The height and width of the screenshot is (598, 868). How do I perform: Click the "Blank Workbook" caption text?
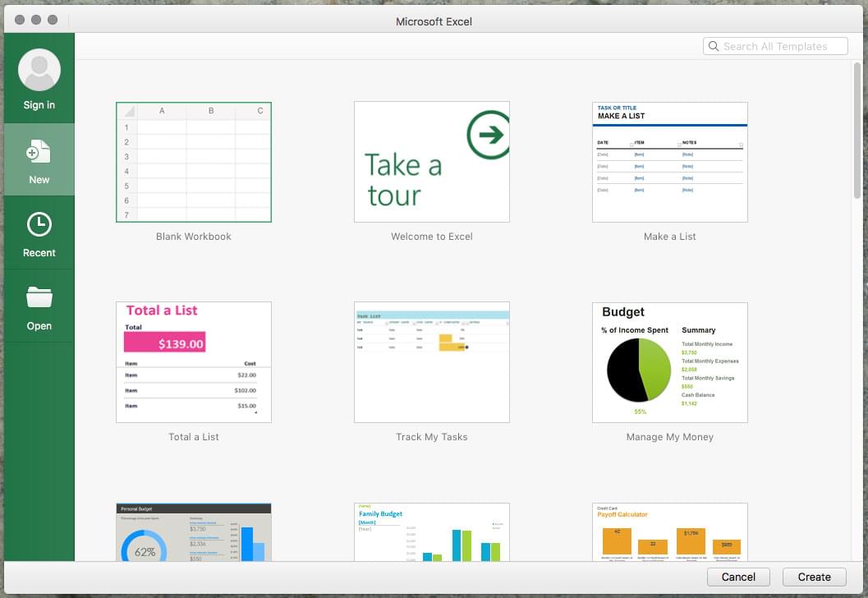pyautogui.click(x=194, y=237)
